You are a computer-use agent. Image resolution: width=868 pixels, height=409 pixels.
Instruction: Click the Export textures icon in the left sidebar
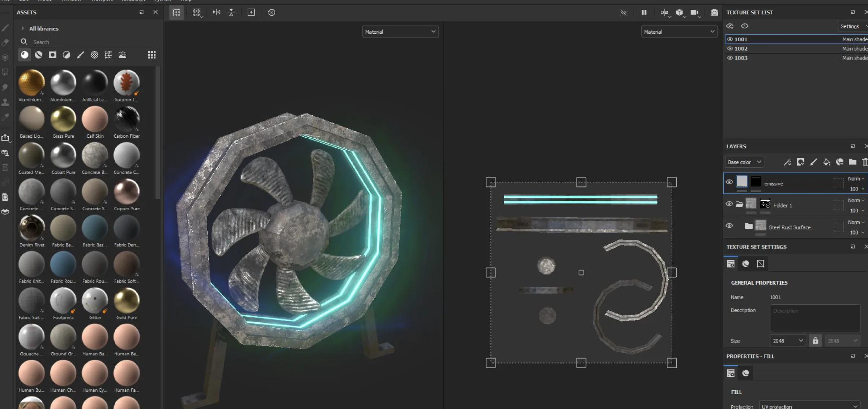click(x=5, y=138)
